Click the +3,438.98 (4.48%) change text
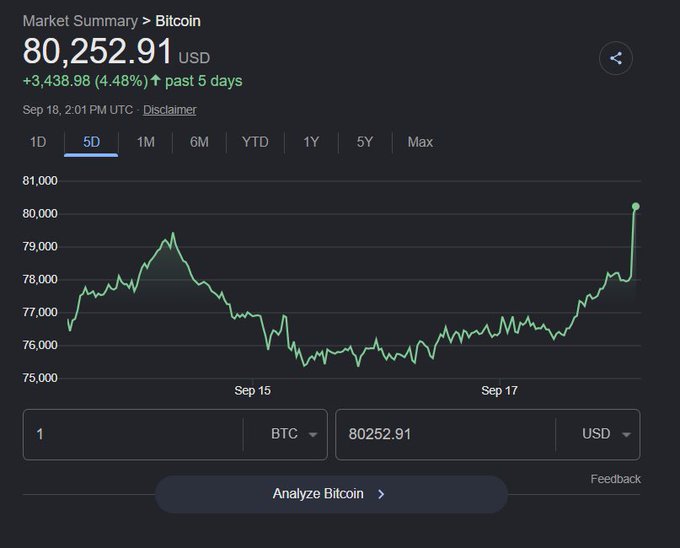This screenshot has width=680, height=548. [x=85, y=81]
